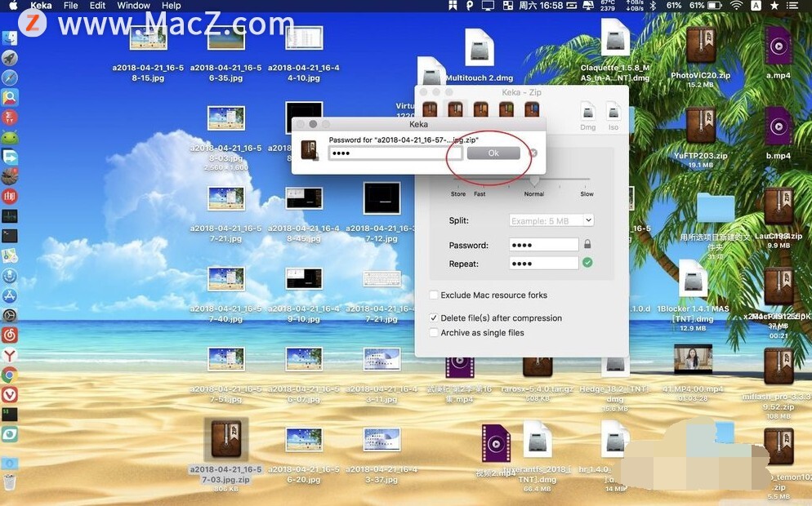Open Launchpad rocket icon in the Dock
Screen dimensions: 812x506
tap(10, 58)
